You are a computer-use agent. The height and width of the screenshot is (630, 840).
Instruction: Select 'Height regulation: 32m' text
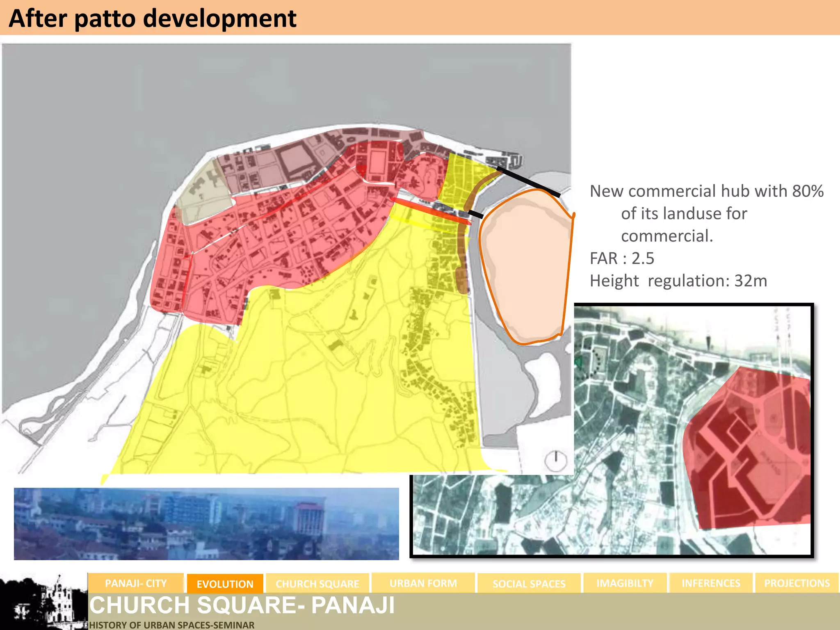[678, 281]
